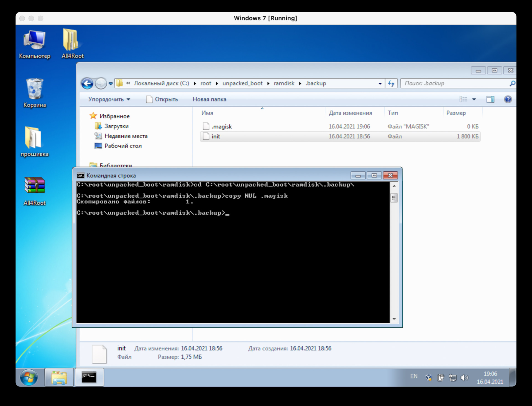Create a folder with Новая папка
The width and height of the screenshot is (532, 406).
coord(209,99)
